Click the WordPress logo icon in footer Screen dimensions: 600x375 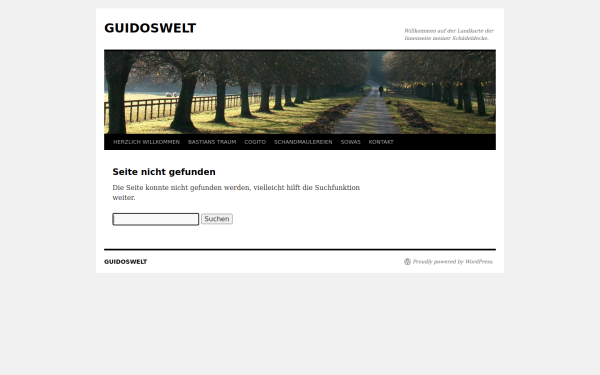click(x=408, y=262)
